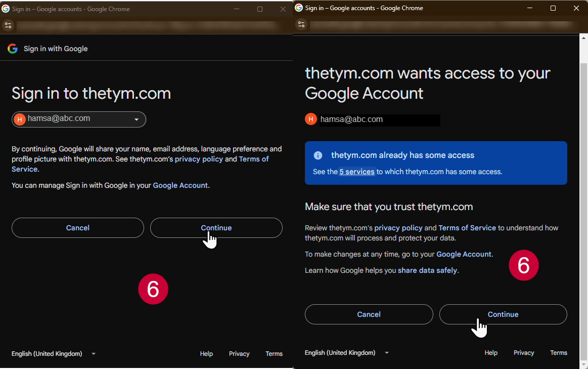Click scrollbar up arrow in wants access window

tap(583, 38)
